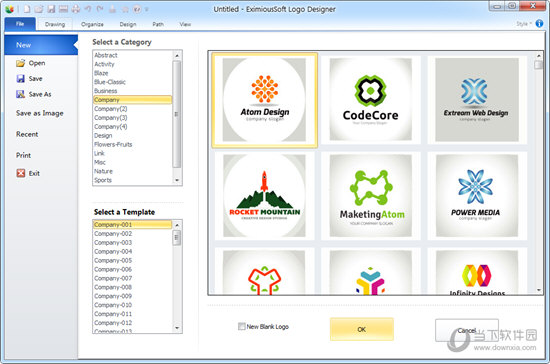This screenshot has height=364, width=550.
Task: Pick the MaketingAtom logo thumbnail
Action: 370,196
